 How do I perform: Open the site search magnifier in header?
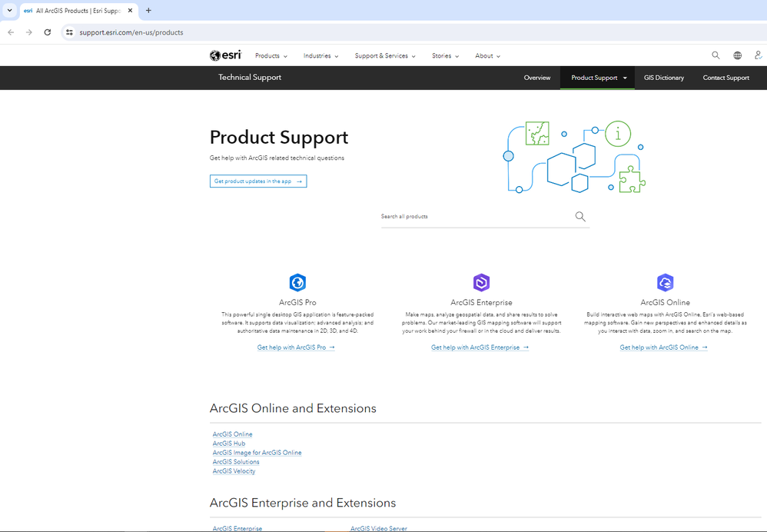[716, 55]
